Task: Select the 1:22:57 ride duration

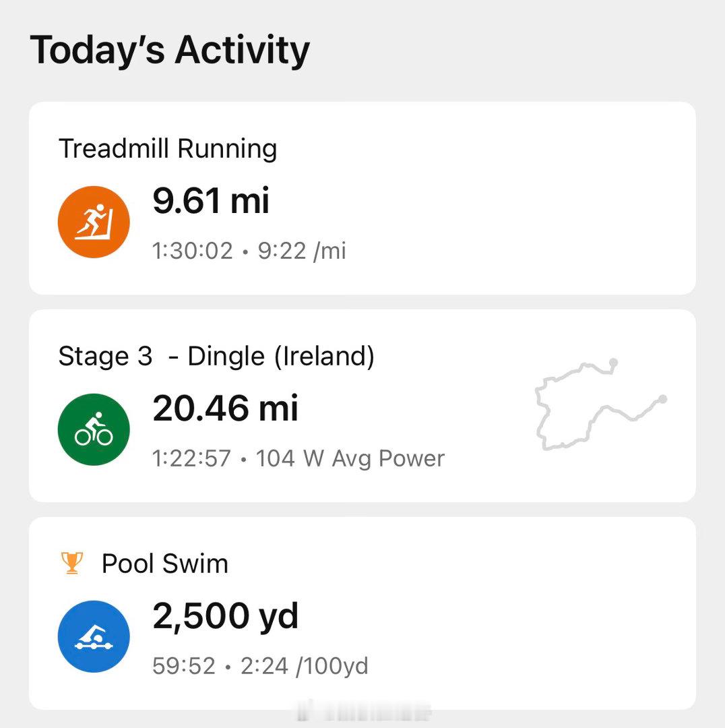Action: pyautogui.click(x=192, y=459)
